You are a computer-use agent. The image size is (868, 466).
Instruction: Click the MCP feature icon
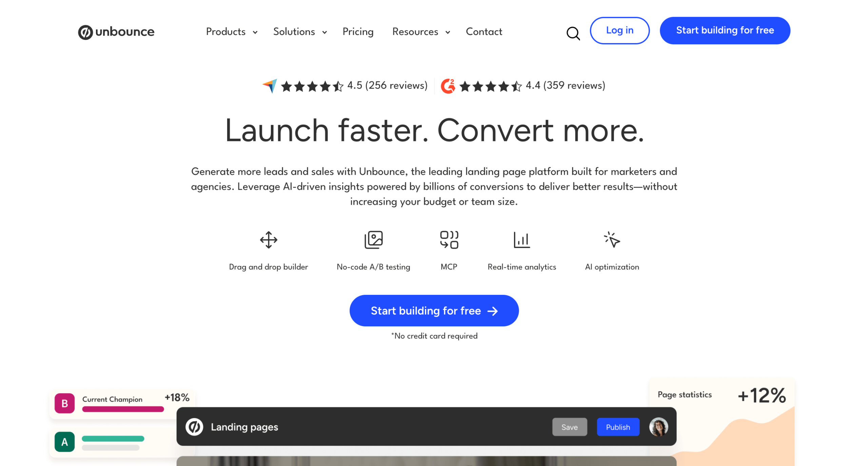tap(449, 240)
